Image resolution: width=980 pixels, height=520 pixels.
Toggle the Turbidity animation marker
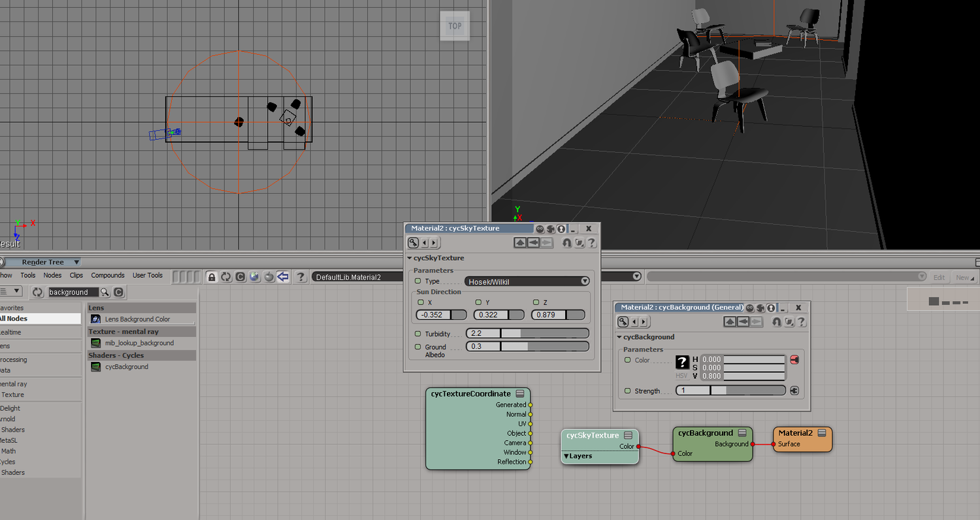418,334
